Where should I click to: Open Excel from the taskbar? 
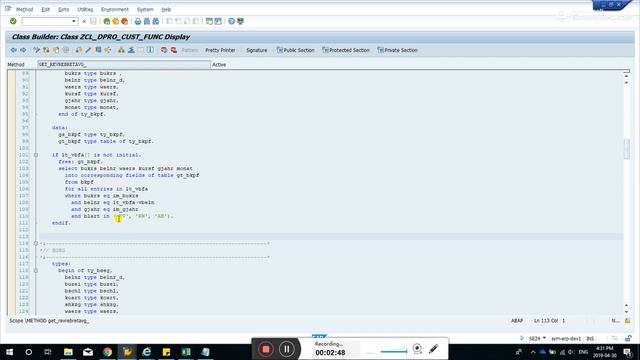pos(186,352)
